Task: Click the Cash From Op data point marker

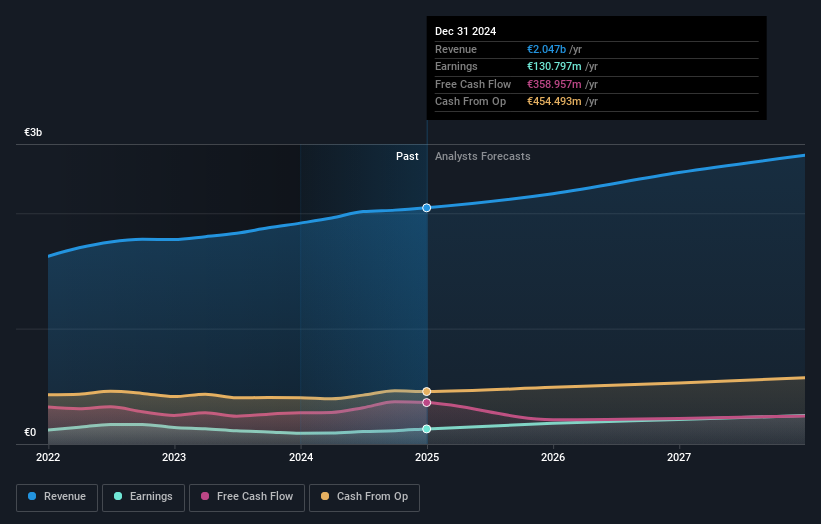Action: point(427,392)
